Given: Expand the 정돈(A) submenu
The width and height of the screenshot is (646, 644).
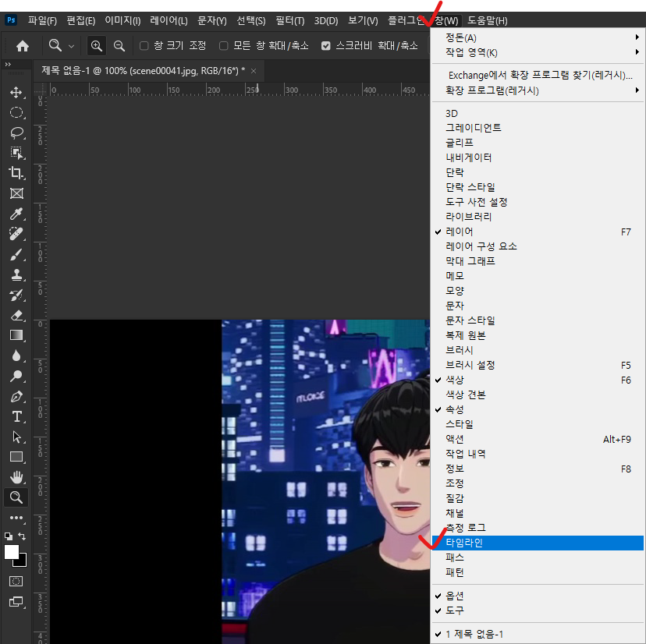Looking at the screenshot, I should (538, 37).
